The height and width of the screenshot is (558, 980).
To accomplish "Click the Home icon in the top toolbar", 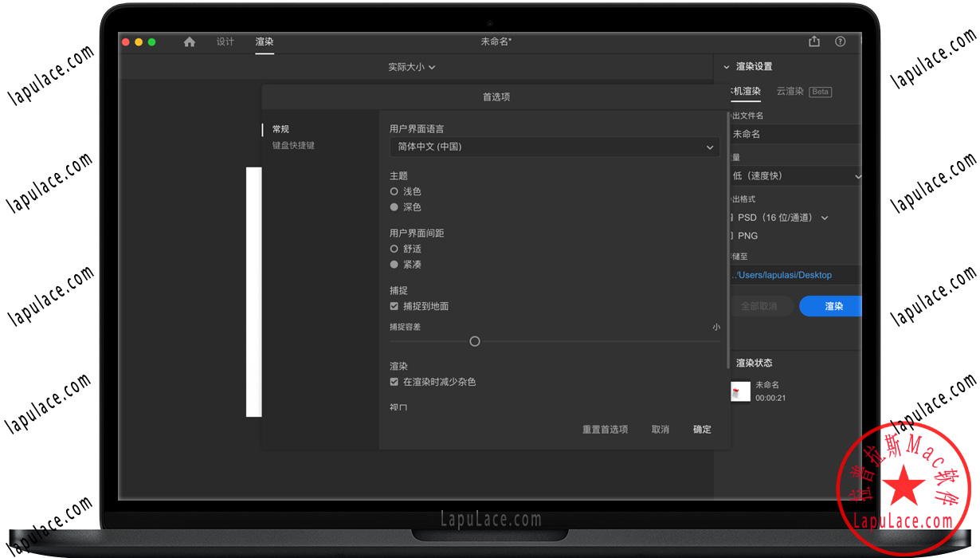I will (189, 41).
